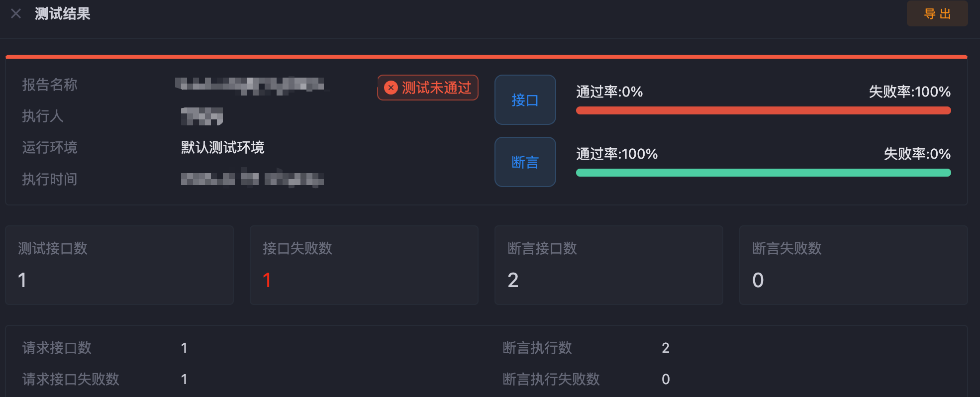The height and width of the screenshot is (397, 980).
Task: Click the blurred 报告名称 value
Action: coord(251,85)
